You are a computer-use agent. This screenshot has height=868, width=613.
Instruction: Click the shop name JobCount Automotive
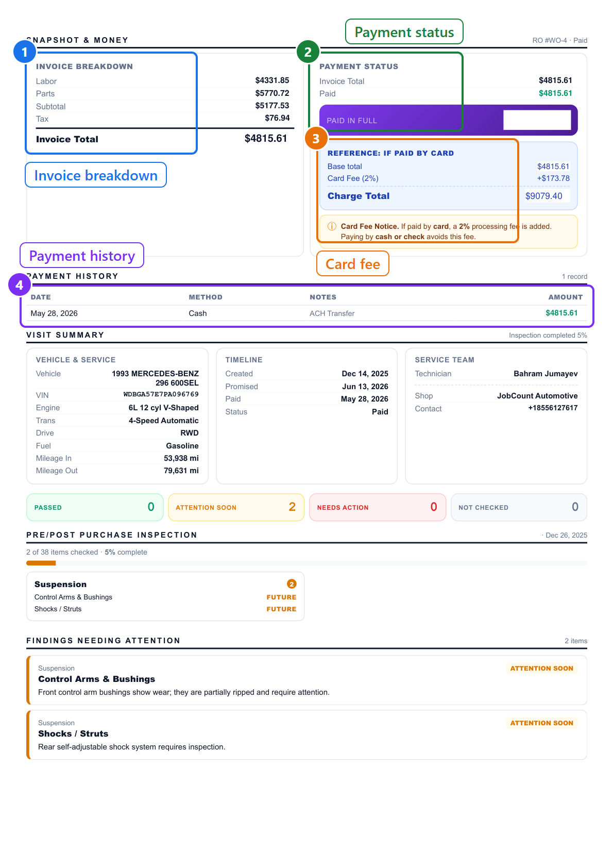point(537,396)
